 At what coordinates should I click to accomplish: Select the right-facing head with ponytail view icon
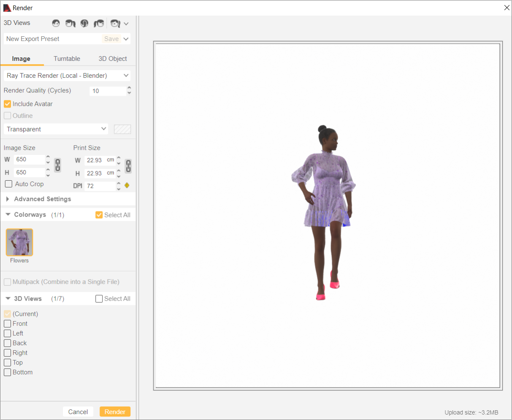coord(99,23)
